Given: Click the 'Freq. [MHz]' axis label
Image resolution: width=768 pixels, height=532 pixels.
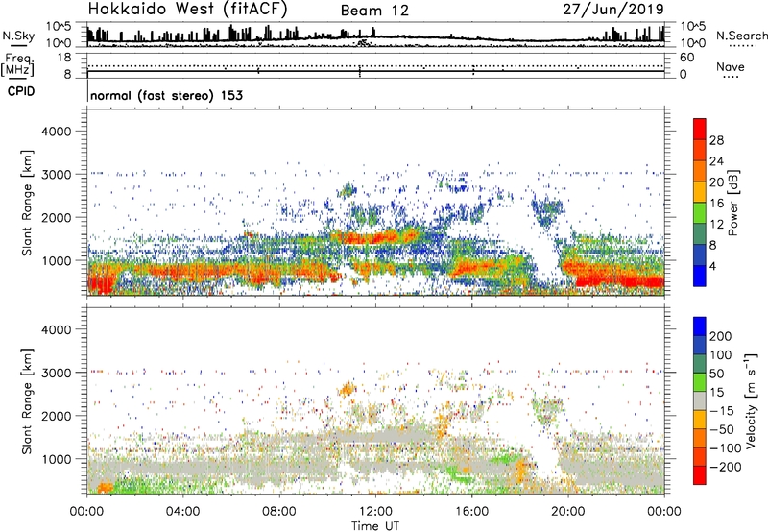Looking at the screenshot, I should (17, 65).
